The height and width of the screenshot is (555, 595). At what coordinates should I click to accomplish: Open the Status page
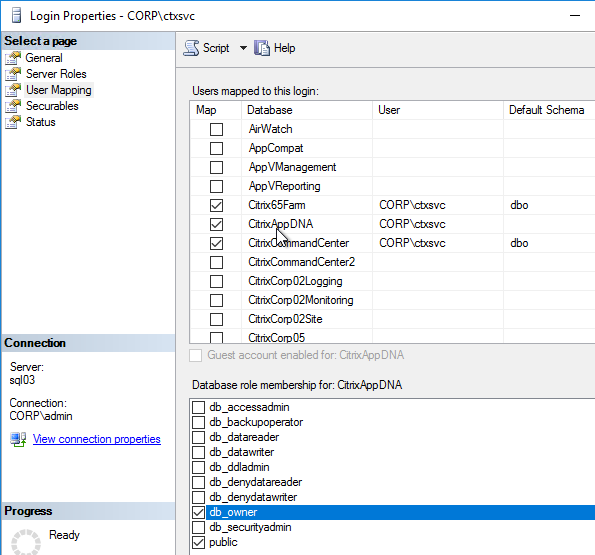41,122
